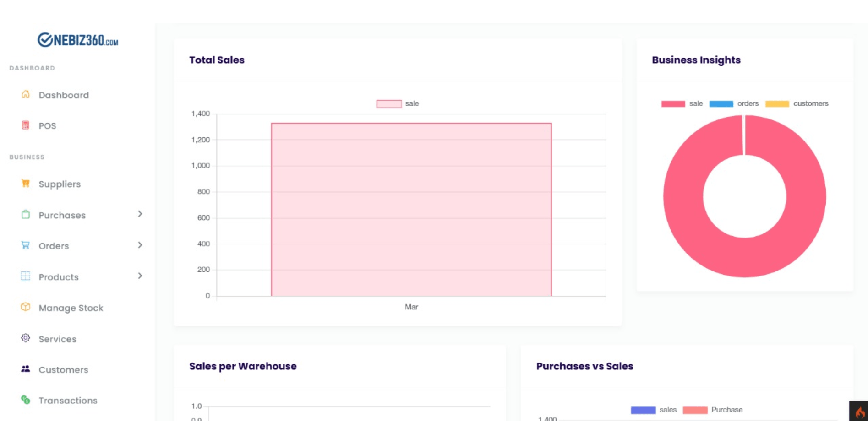
Task: Expand the Products submenu chevron
Action: (x=140, y=276)
